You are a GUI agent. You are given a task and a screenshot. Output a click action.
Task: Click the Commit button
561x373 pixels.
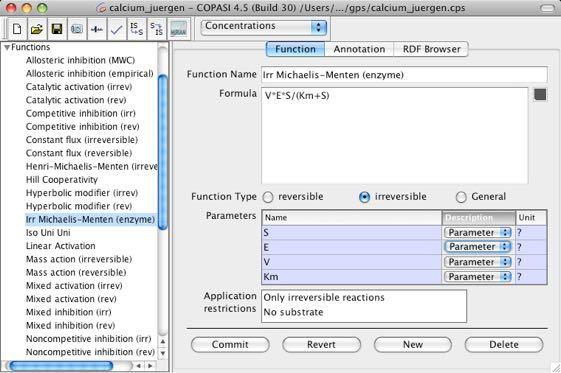point(230,345)
